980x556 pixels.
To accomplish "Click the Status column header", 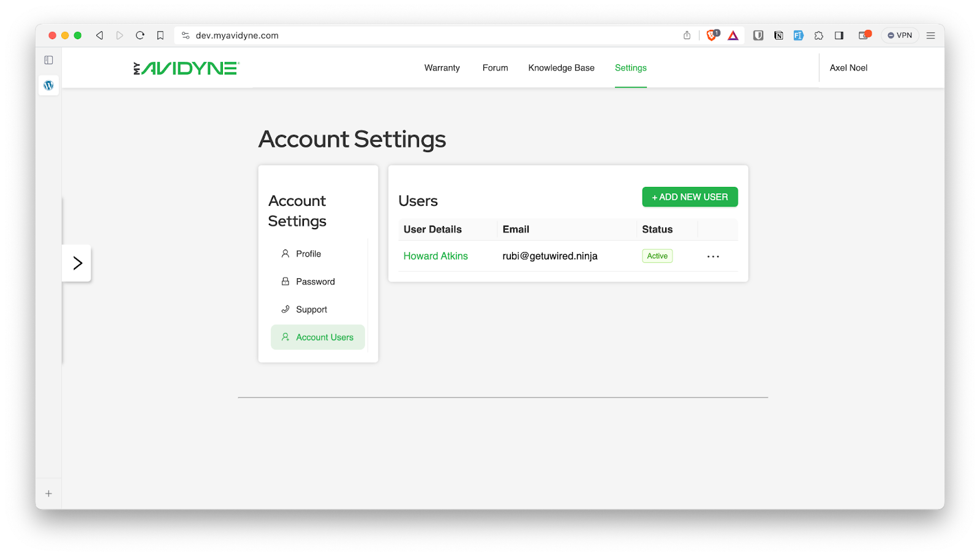I will pos(657,229).
